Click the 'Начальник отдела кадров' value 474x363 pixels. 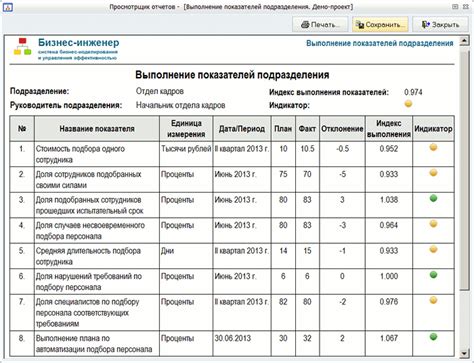click(180, 105)
